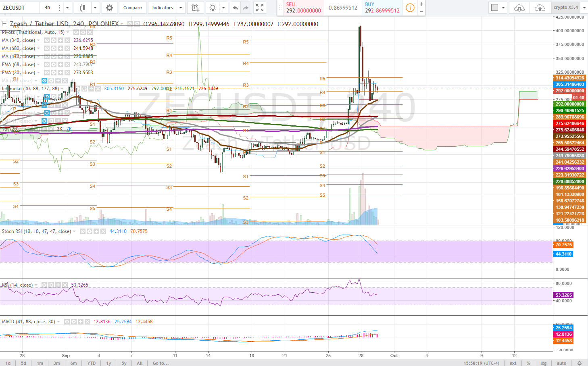588x366 pixels.
Task: Expand Pivots legend dropdown arrow
Action: click(x=68, y=32)
